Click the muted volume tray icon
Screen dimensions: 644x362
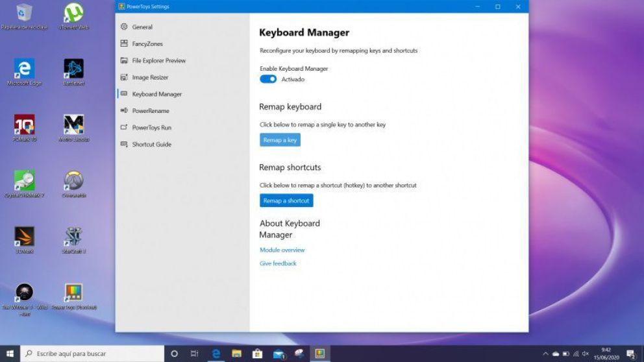click(x=586, y=354)
